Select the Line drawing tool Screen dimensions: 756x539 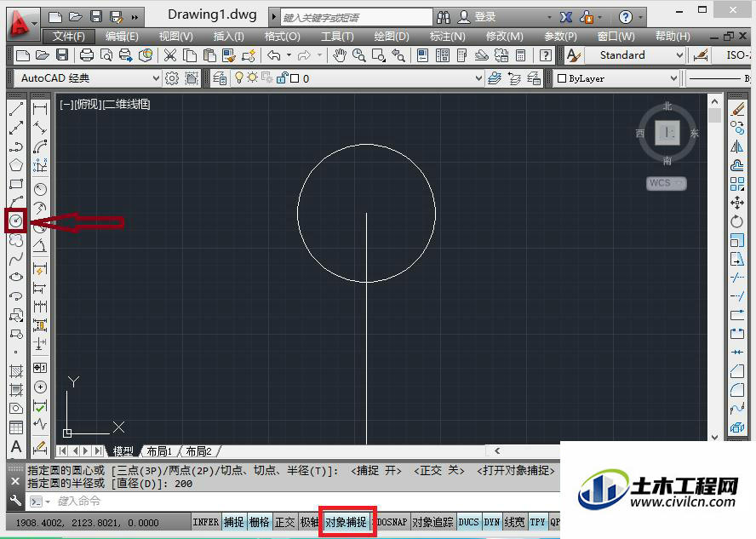click(16, 109)
